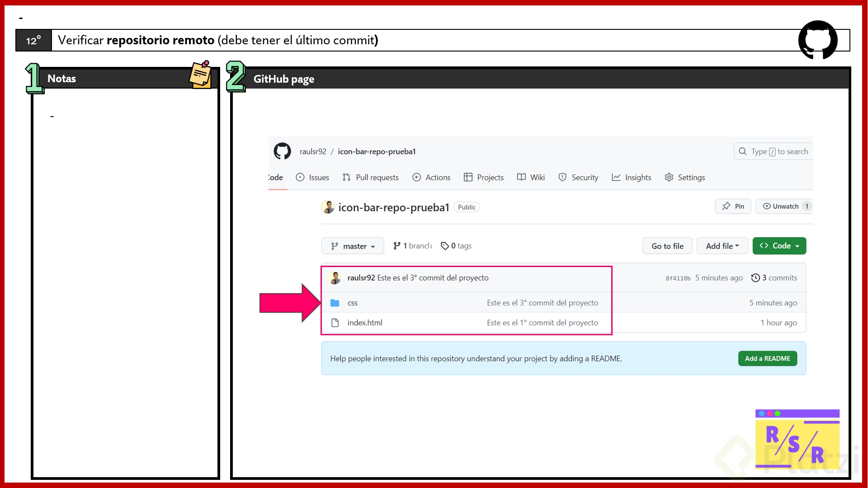Click the eye icon in Unwatch button

pos(767,206)
